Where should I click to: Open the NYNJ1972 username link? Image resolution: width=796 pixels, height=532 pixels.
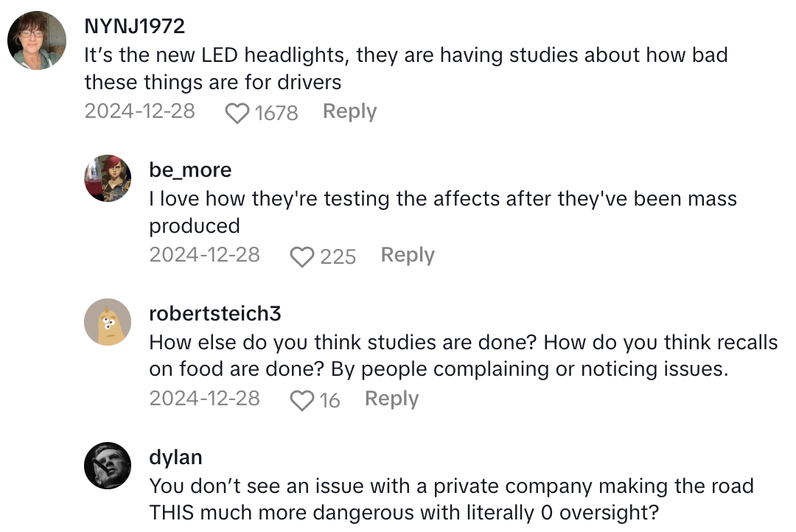click(134, 27)
